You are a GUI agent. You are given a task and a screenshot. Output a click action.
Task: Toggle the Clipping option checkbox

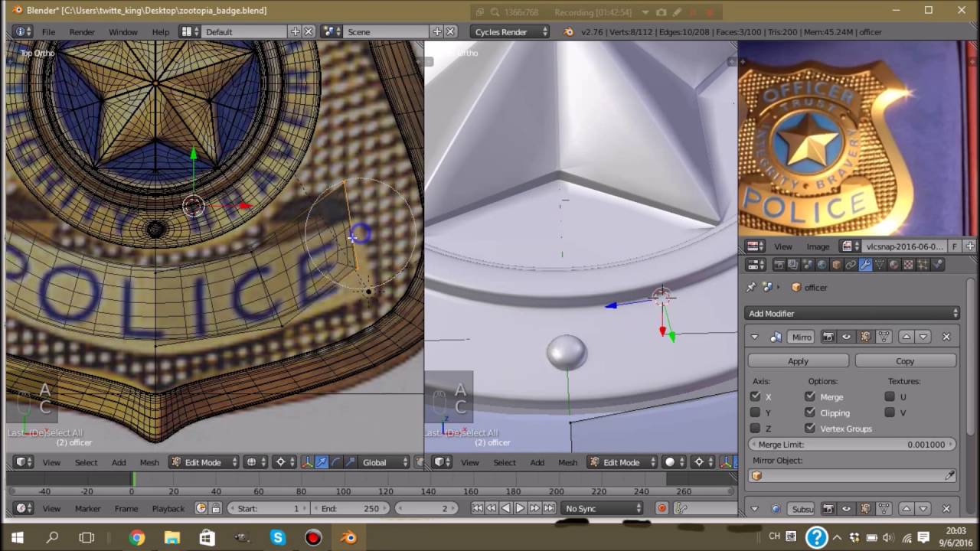pos(810,412)
